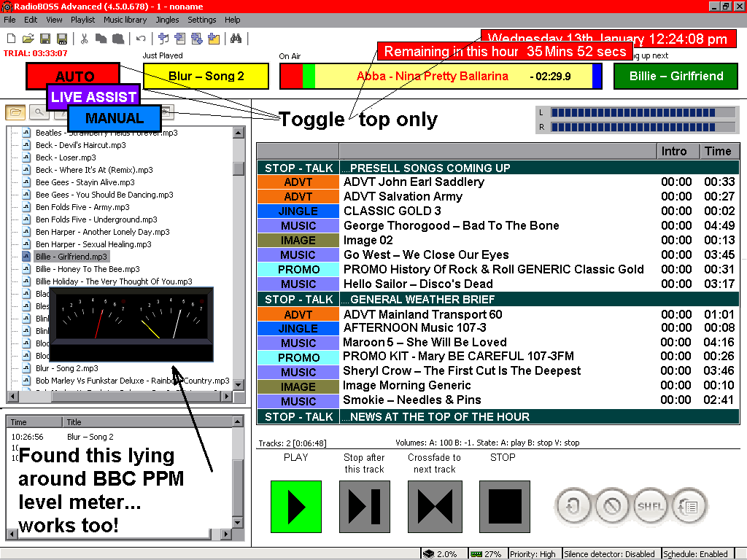
Task: Click the Stop after this track button
Action: [x=365, y=507]
